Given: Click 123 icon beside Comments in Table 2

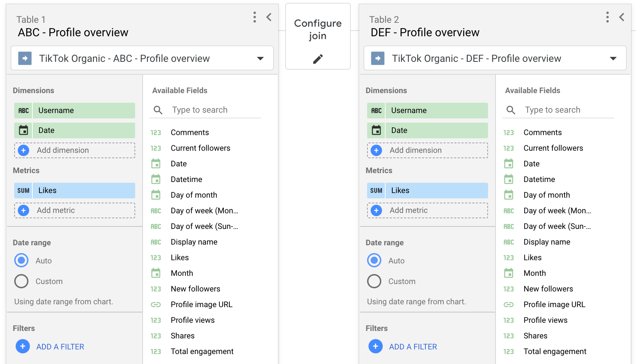Looking at the screenshot, I should 509,133.
